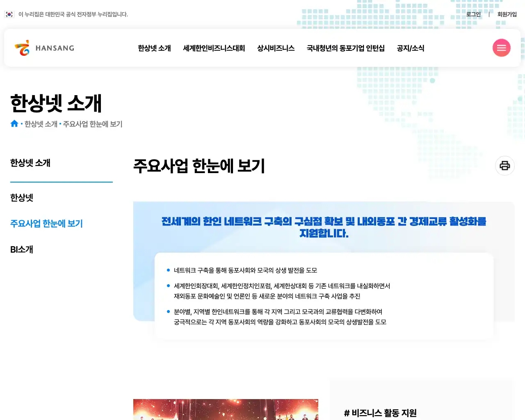Click the Korean flag icon
The width and height of the screenshot is (525, 420).
tap(9, 14)
